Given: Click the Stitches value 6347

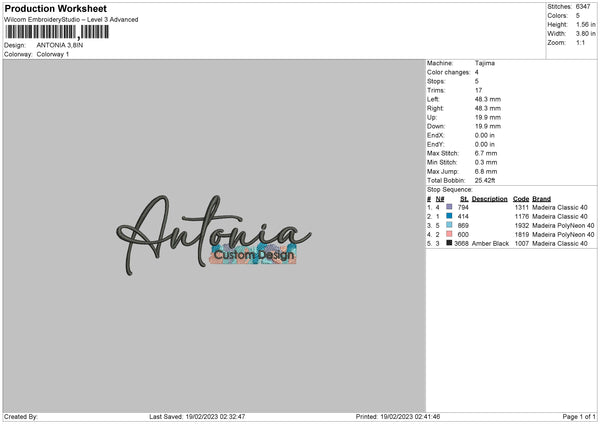Looking at the screenshot, I should [x=583, y=7].
